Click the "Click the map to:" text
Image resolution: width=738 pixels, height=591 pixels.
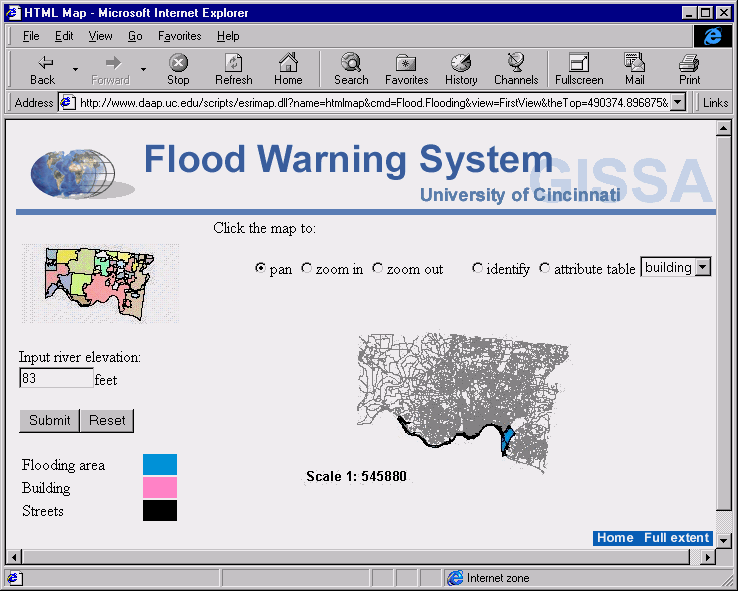[265, 228]
